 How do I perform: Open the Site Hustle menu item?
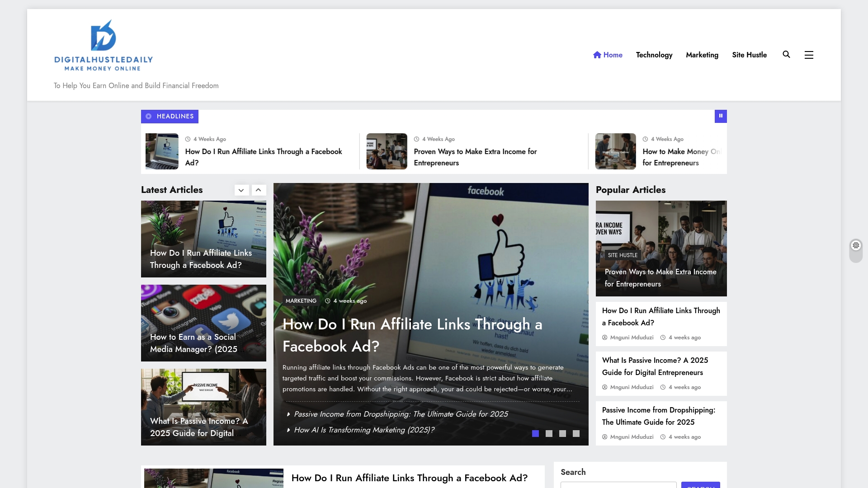[x=749, y=55]
